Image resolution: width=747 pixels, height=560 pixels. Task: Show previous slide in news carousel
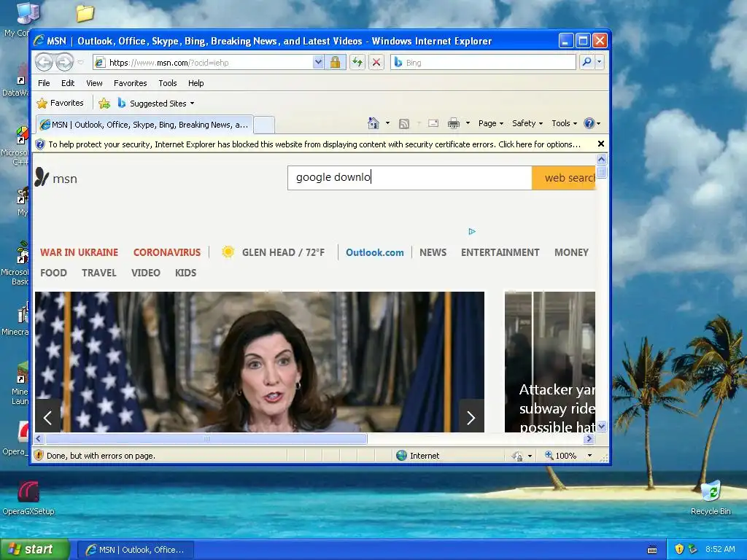[x=47, y=417]
